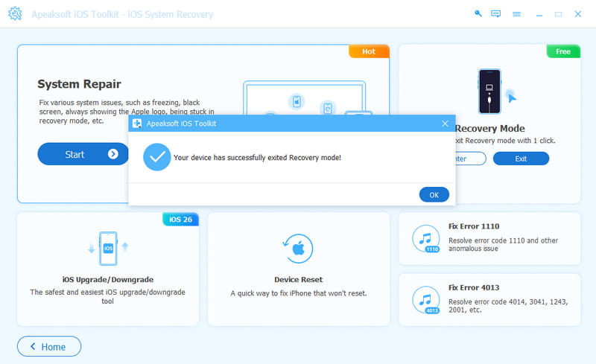Confirm dialog with OK button
This screenshot has height=364, width=596.
click(x=434, y=194)
